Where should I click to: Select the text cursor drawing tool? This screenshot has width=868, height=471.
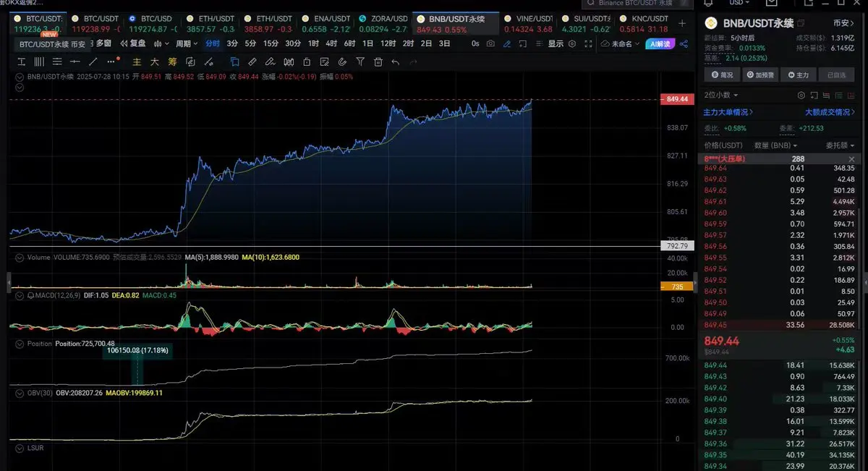(x=22, y=61)
